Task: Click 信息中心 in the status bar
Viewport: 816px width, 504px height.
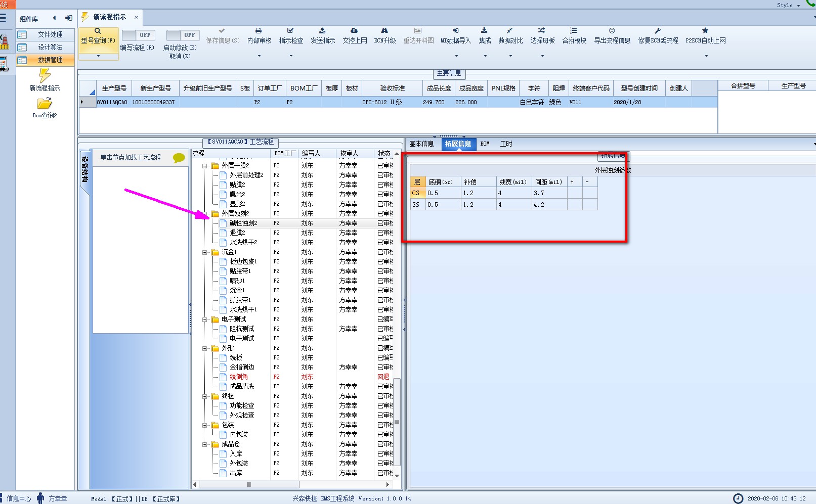Action: click(19, 498)
